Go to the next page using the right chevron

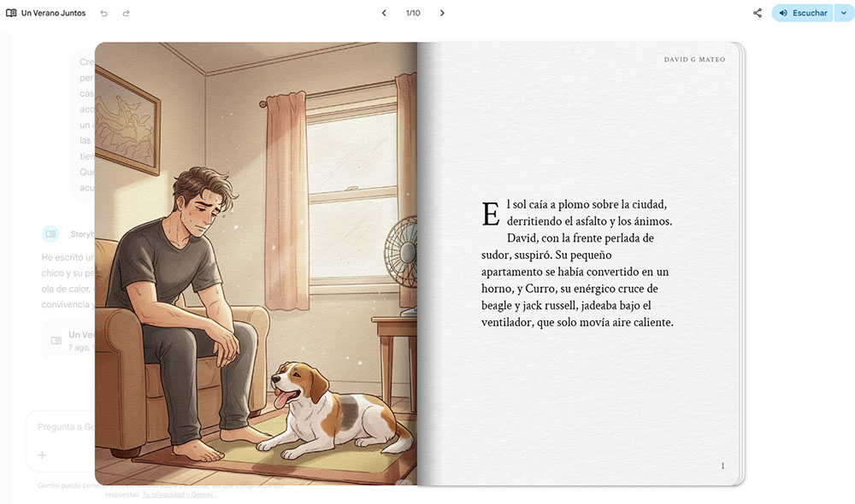[x=442, y=13]
